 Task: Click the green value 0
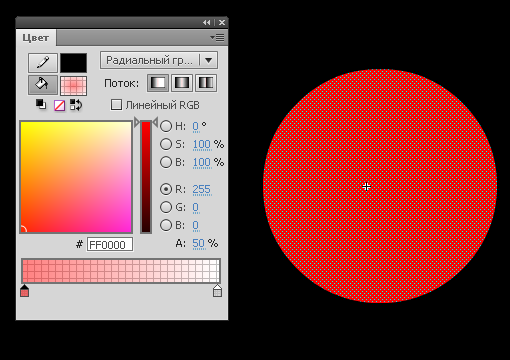196,207
